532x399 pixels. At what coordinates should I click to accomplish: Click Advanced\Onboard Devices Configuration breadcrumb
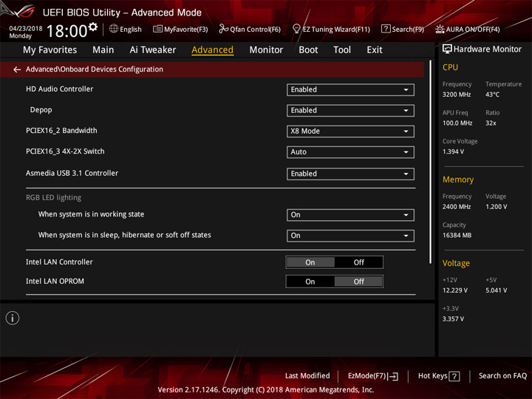tap(95, 69)
